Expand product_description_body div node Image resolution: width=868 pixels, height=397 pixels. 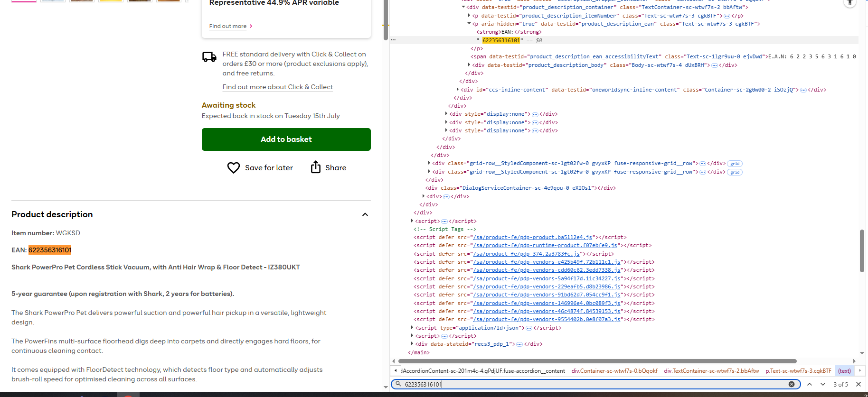pos(469,65)
